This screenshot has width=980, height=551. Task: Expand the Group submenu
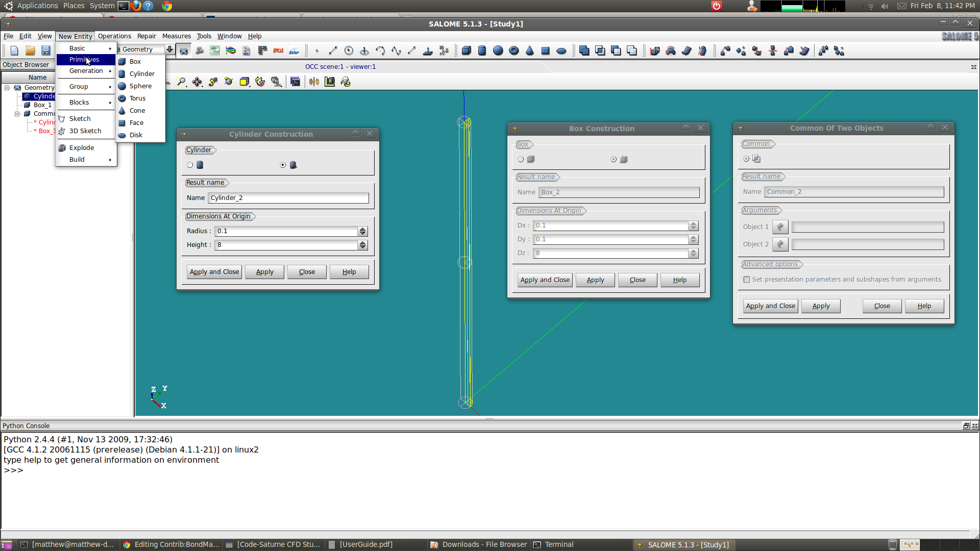86,87
